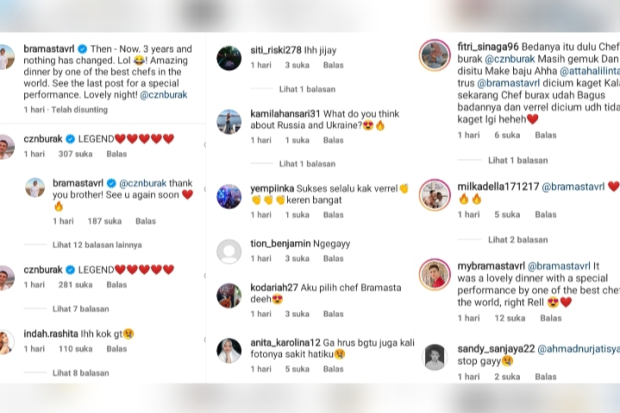Open milkadella171217's avatar
Image resolution: width=620 pixels, height=413 pixels.
click(435, 195)
